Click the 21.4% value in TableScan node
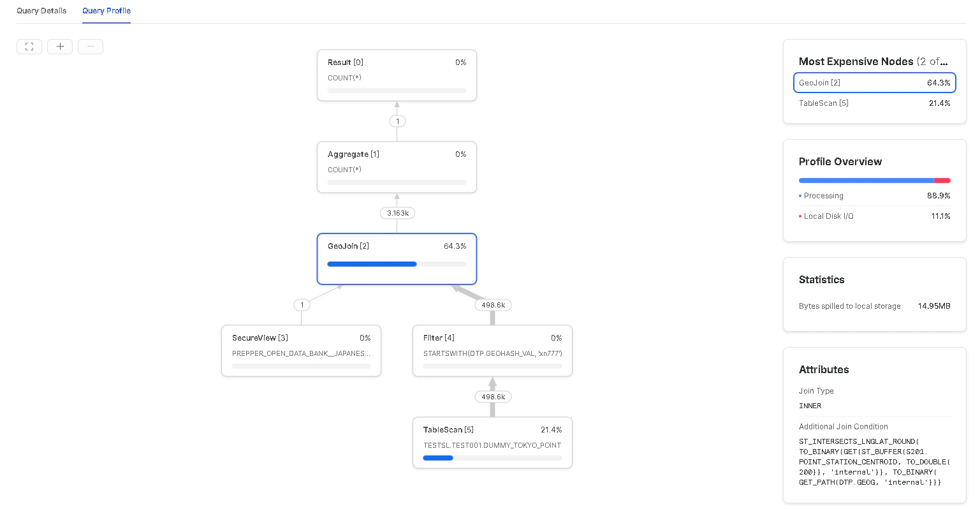Image resolution: width=980 pixels, height=509 pixels. click(551, 430)
